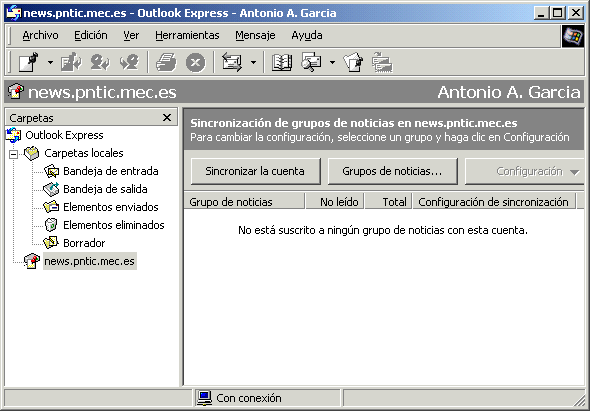Click the Sincronizar la cuenta button
590x411 pixels.
(255, 171)
